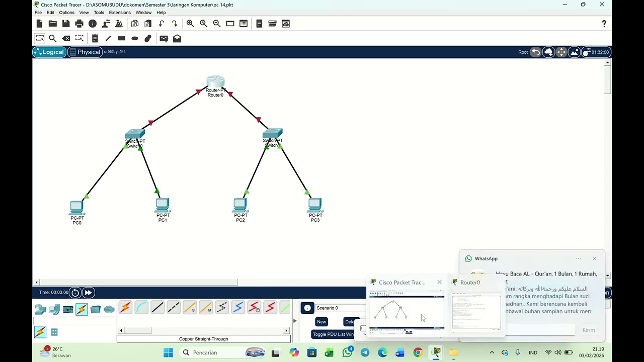Open a file using the folder icon
644x362 pixels.
click(52, 24)
